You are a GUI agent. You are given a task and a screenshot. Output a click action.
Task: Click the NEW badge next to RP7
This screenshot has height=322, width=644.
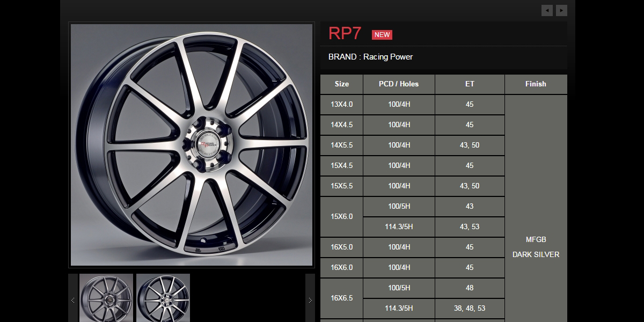382,35
